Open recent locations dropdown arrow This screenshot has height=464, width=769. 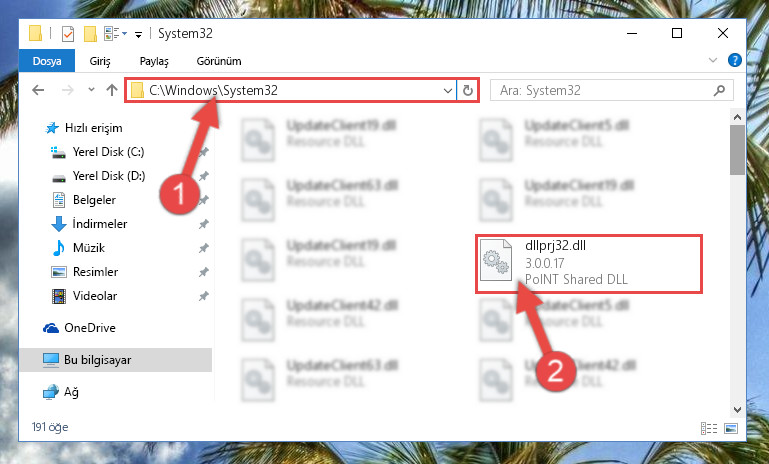click(x=91, y=90)
